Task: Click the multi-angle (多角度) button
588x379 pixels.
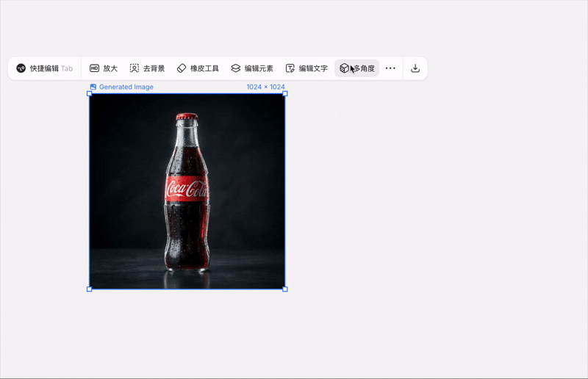Action: (x=357, y=68)
